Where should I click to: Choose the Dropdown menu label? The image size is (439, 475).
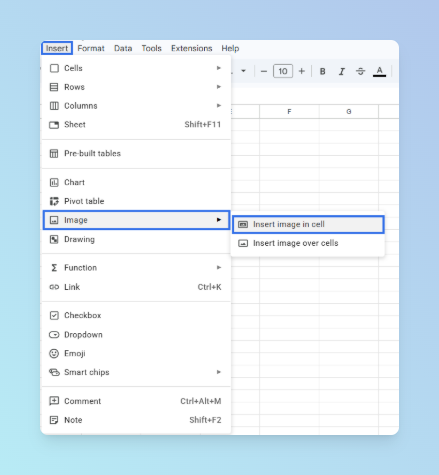point(83,335)
